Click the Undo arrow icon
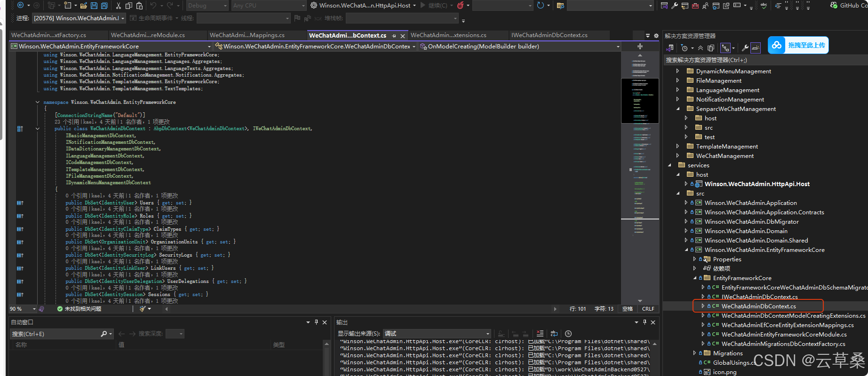The height and width of the screenshot is (376, 868). (153, 5)
